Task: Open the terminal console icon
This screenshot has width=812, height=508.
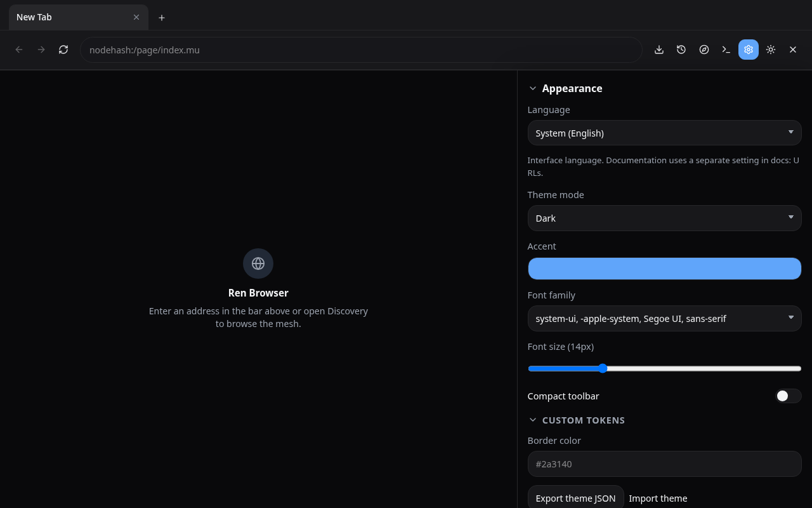Action: click(x=726, y=50)
